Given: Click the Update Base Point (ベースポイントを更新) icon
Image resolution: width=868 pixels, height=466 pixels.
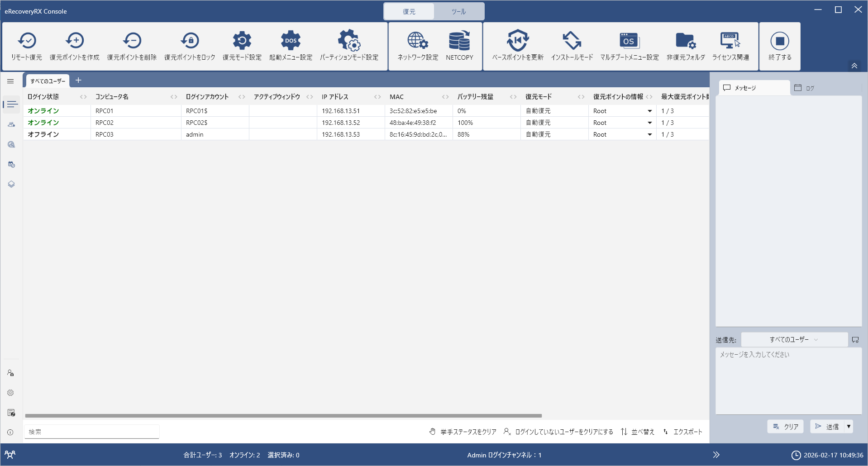Looking at the screenshot, I should (518, 41).
